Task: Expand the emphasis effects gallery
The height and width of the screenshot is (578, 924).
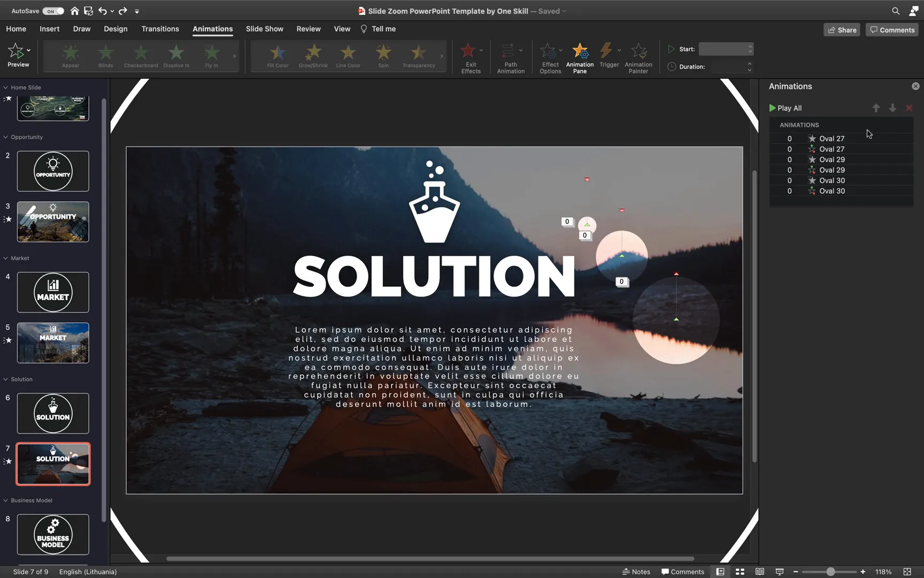Action: coord(442,56)
